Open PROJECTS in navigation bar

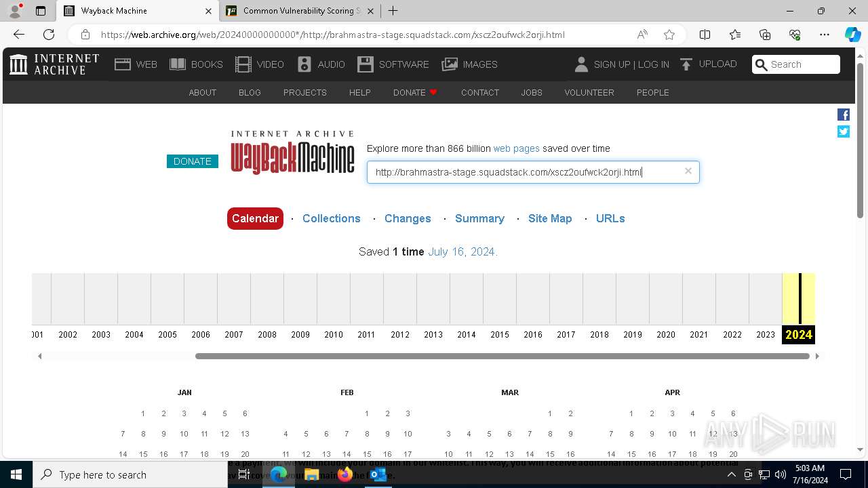pyautogui.click(x=305, y=92)
